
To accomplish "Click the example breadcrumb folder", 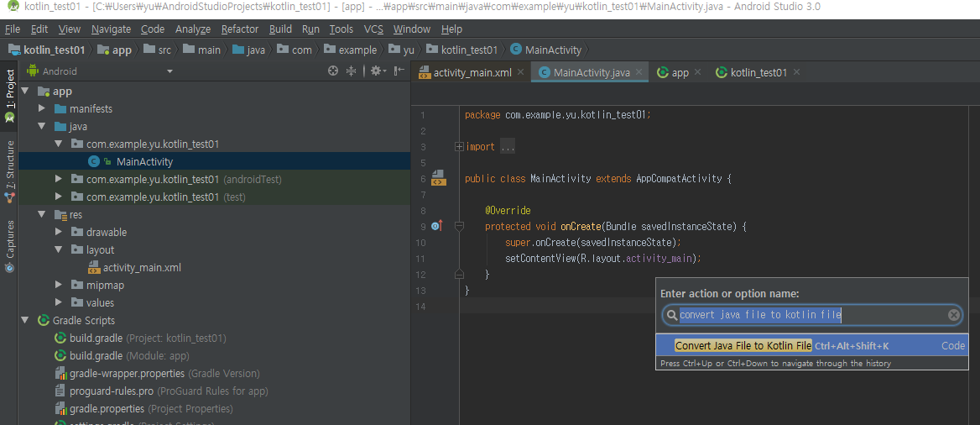I will coord(351,50).
